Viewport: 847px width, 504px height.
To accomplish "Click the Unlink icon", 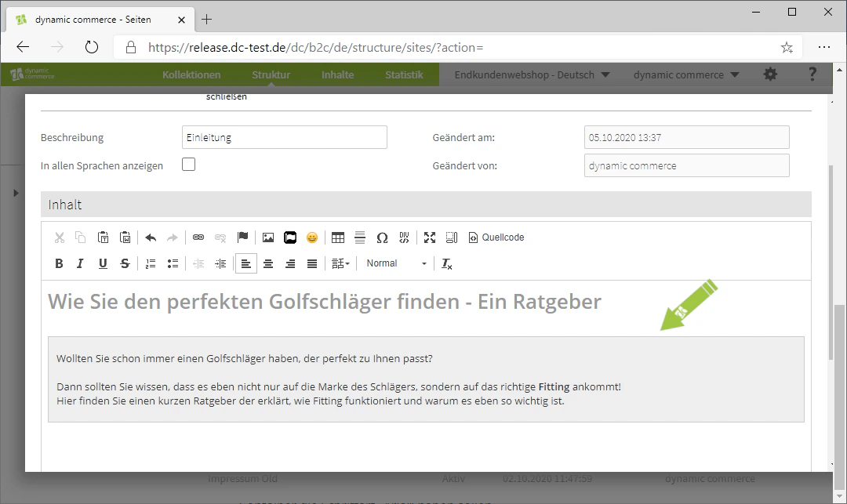I will [220, 237].
